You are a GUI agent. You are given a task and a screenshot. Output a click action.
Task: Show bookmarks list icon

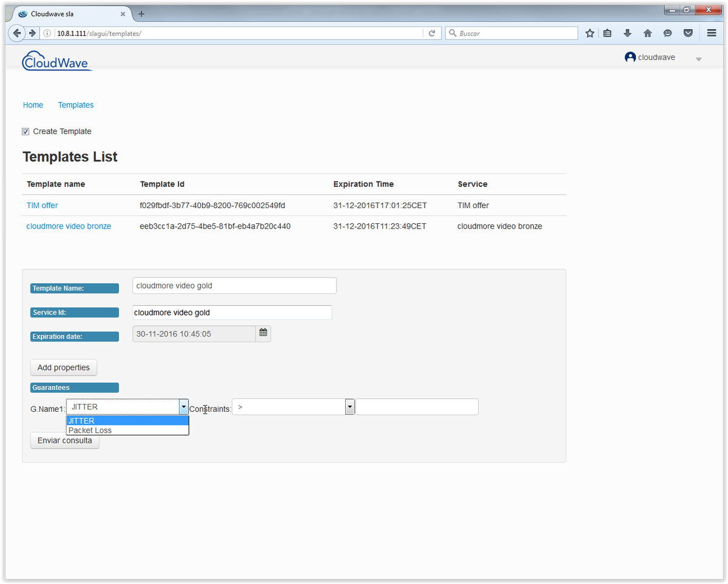click(x=607, y=33)
